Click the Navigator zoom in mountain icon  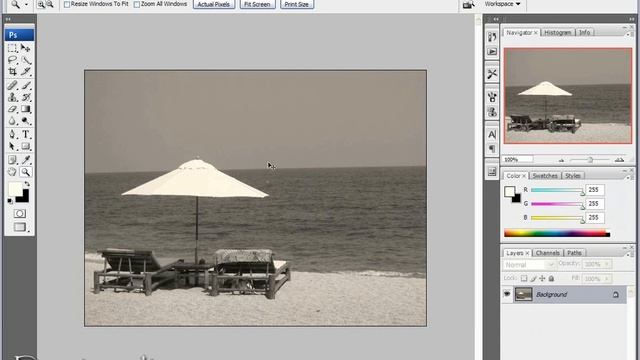619,160
